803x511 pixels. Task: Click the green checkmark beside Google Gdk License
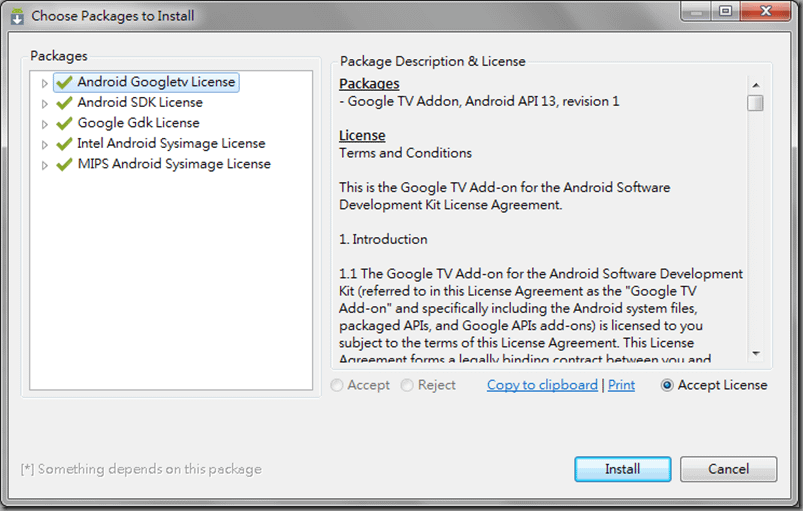[65, 123]
